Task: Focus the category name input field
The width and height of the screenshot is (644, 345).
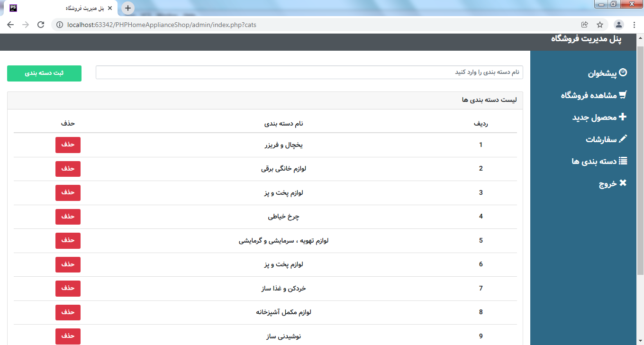Action: tap(309, 73)
